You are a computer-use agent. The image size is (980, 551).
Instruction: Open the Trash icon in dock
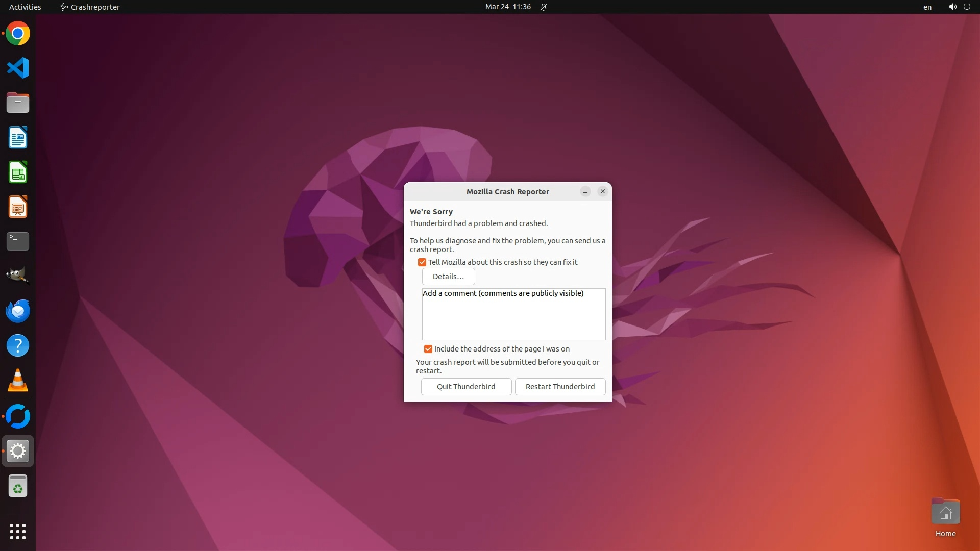[18, 486]
